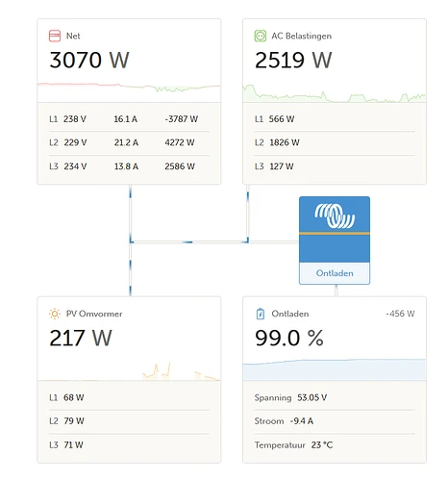This screenshot has width=448, height=481.
Task: Click the battery power -456 W value
Action: click(400, 314)
